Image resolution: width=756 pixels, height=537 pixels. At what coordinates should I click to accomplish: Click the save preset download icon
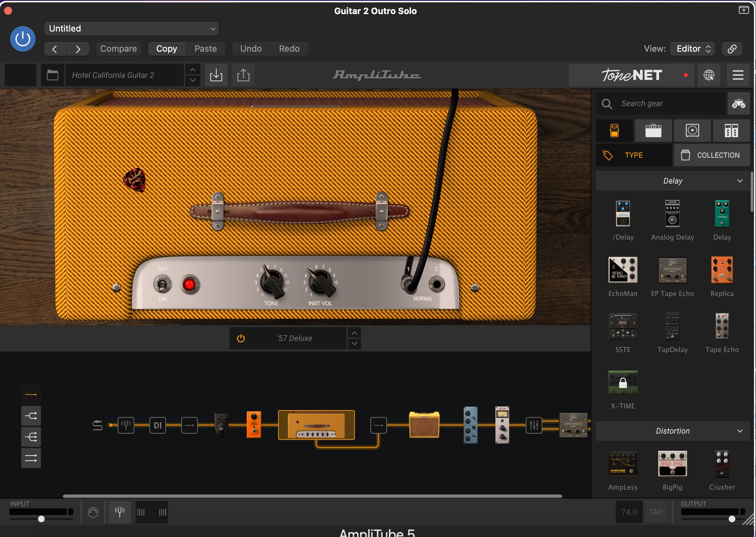pyautogui.click(x=216, y=75)
